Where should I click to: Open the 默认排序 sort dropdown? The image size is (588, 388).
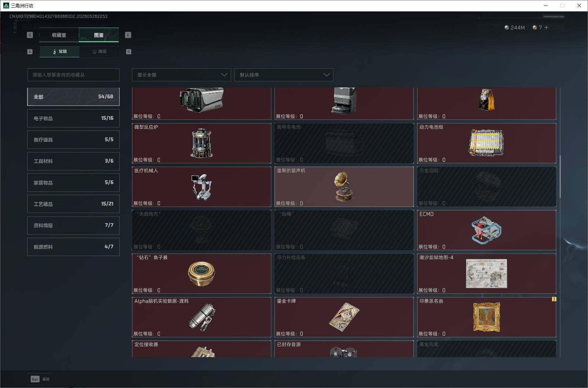tap(284, 75)
